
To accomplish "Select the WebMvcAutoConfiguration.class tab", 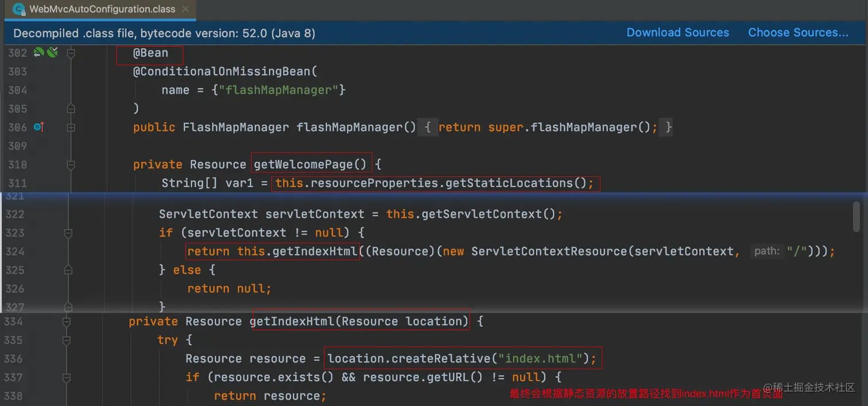I will (102, 9).
